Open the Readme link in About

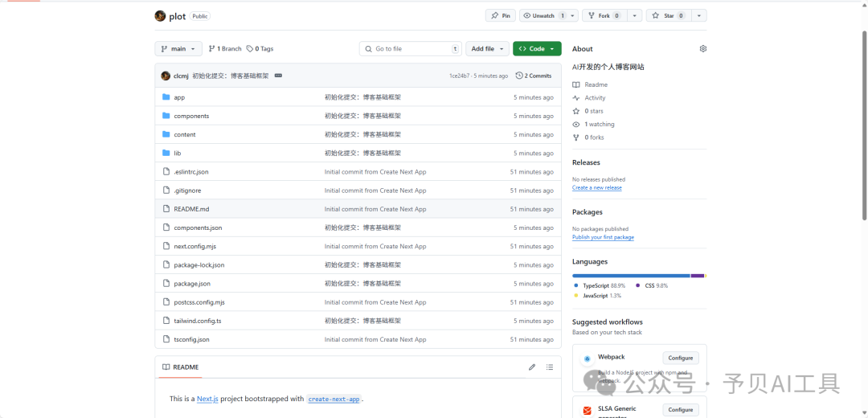pyautogui.click(x=590, y=84)
